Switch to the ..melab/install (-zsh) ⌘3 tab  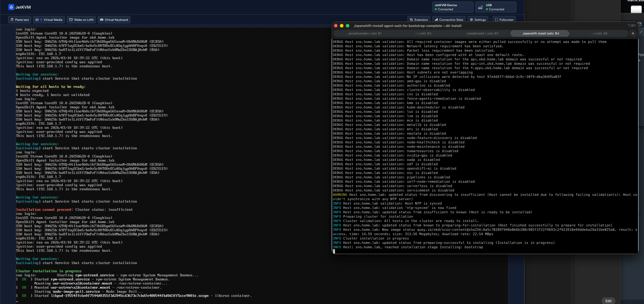482,34
